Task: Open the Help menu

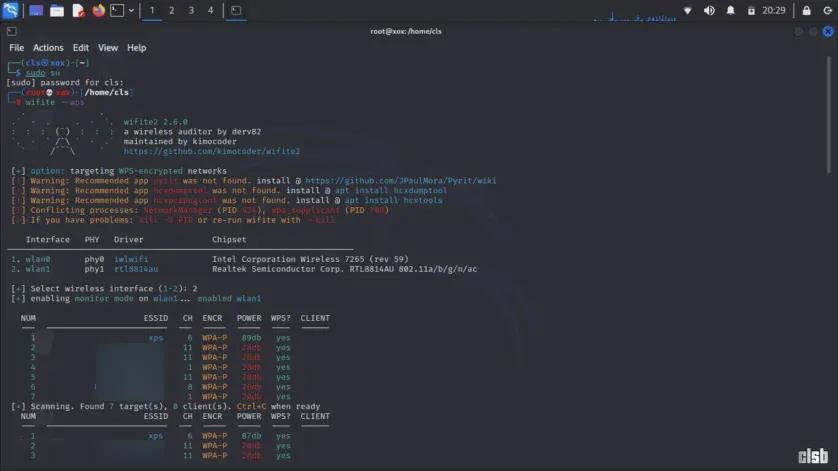Action: (x=136, y=48)
